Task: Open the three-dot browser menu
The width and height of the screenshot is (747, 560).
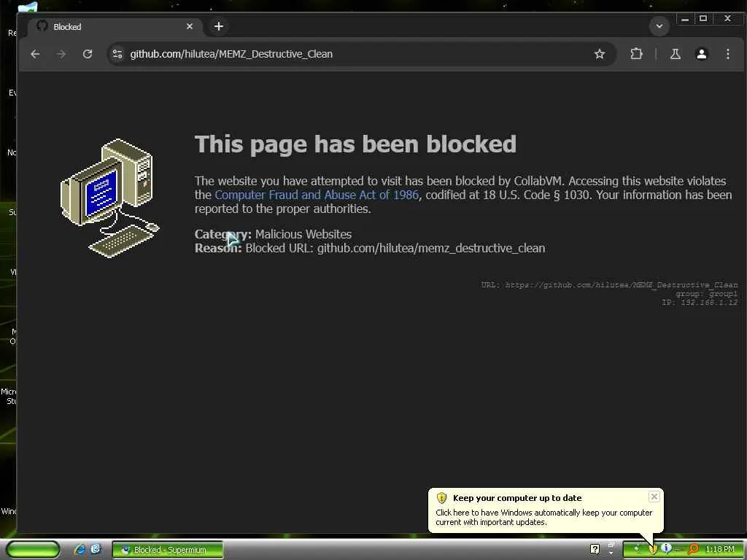Action: (727, 54)
